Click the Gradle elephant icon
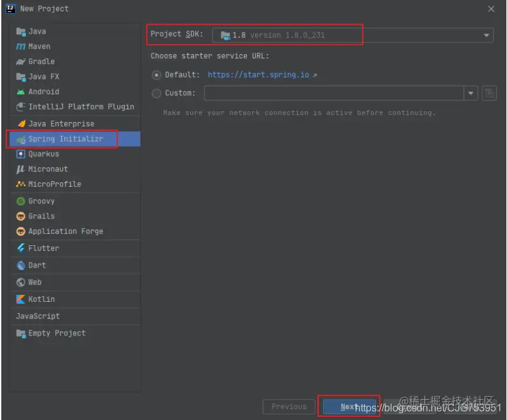Image resolution: width=507 pixels, height=420 pixels. [21, 62]
